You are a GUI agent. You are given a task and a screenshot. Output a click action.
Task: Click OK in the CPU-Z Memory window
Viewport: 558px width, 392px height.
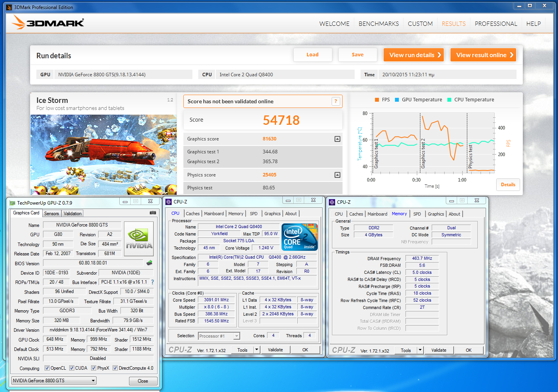[469, 350]
